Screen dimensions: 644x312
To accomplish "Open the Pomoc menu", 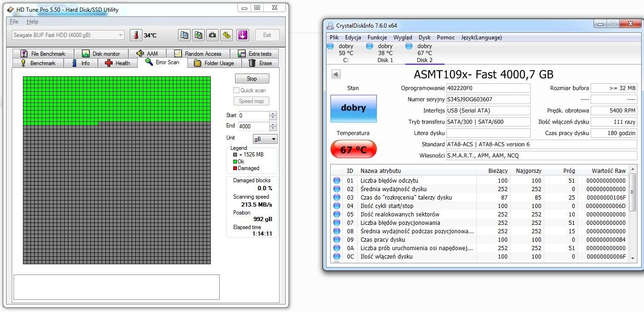I will point(446,37).
